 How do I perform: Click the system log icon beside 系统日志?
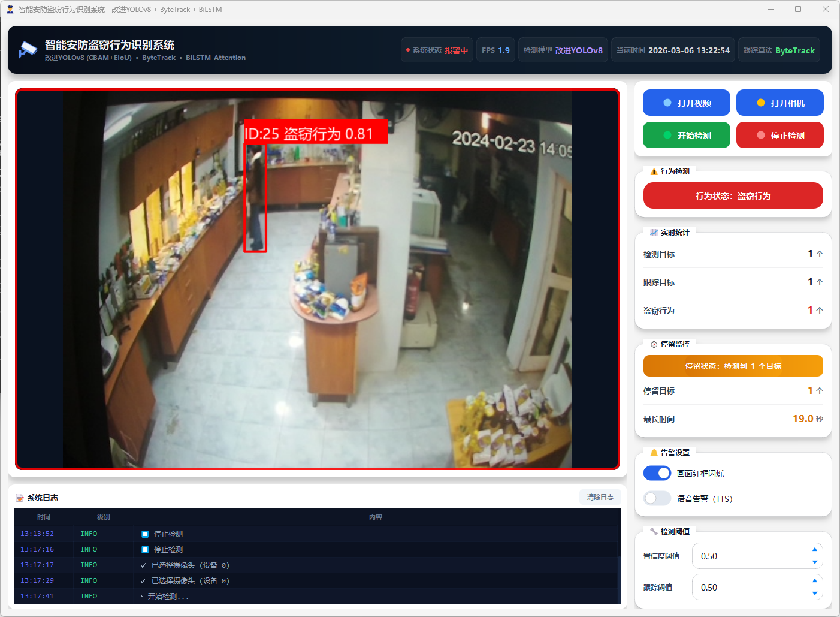[x=20, y=498]
